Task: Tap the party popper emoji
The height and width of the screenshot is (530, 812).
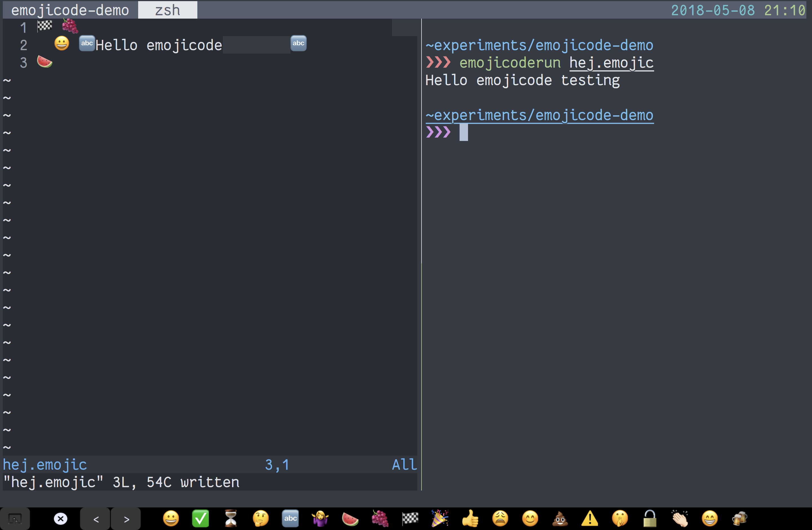Action: 440,519
